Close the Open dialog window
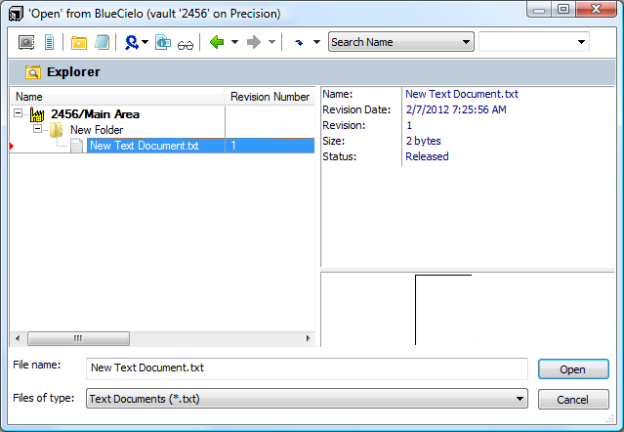Screen dimensions: 624x432 [x=596, y=9]
